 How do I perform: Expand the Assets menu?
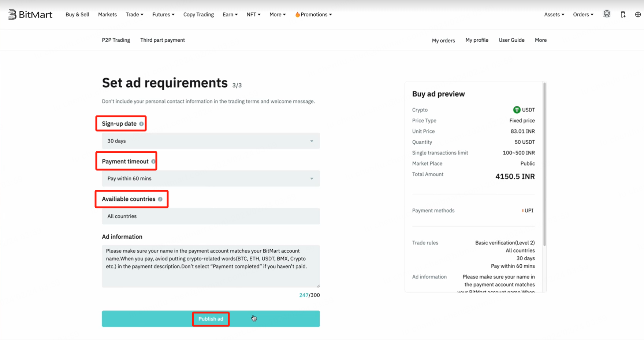tap(554, 15)
